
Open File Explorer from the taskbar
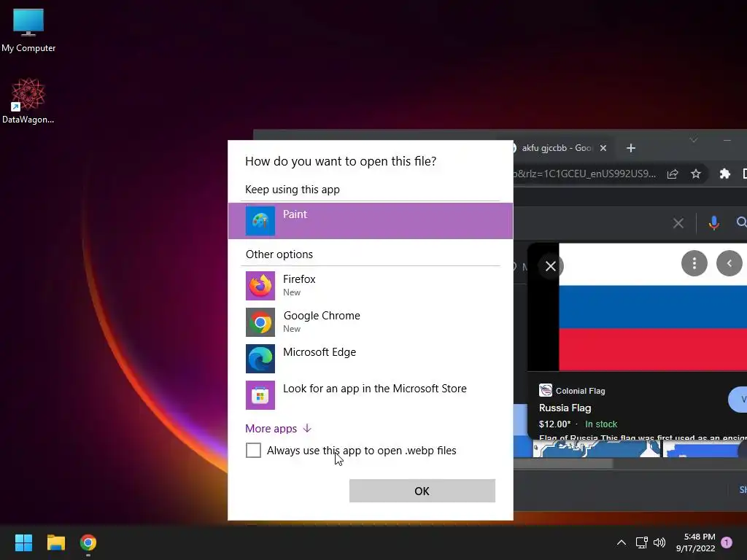pos(55,542)
